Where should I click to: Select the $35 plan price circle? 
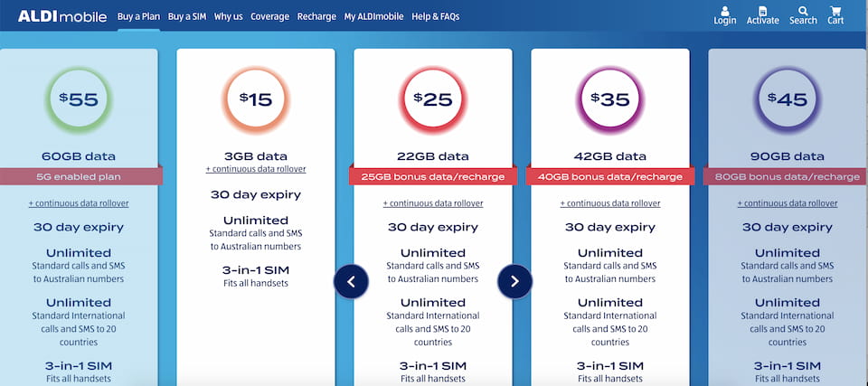(x=610, y=99)
